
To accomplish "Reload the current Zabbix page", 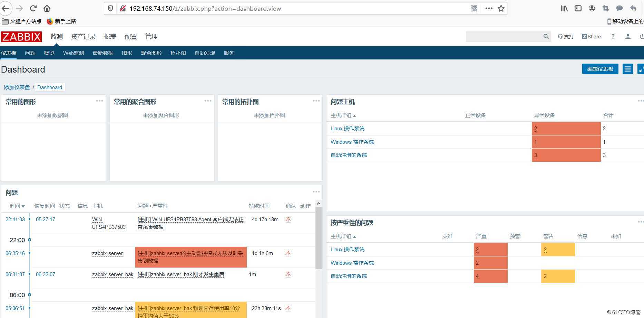I will [x=33, y=8].
